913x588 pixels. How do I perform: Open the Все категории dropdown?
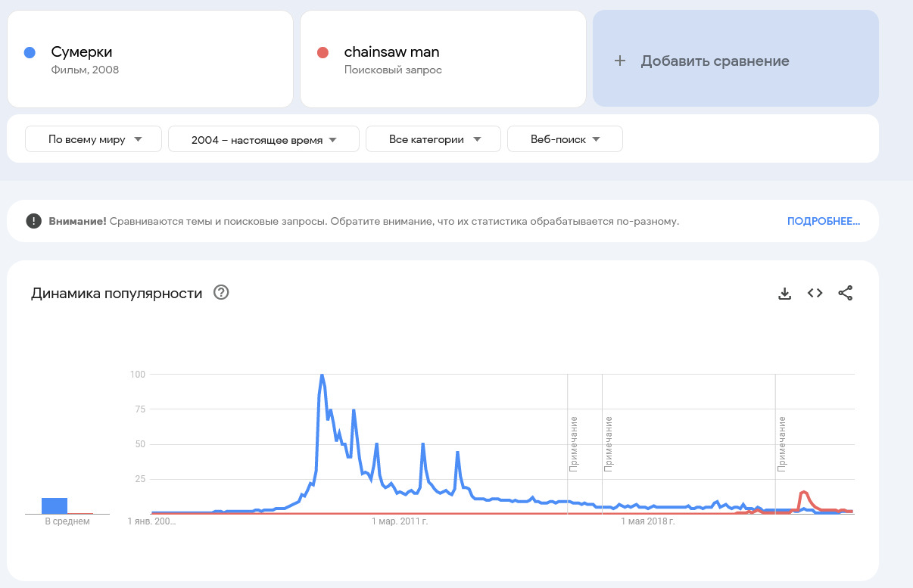pos(434,139)
